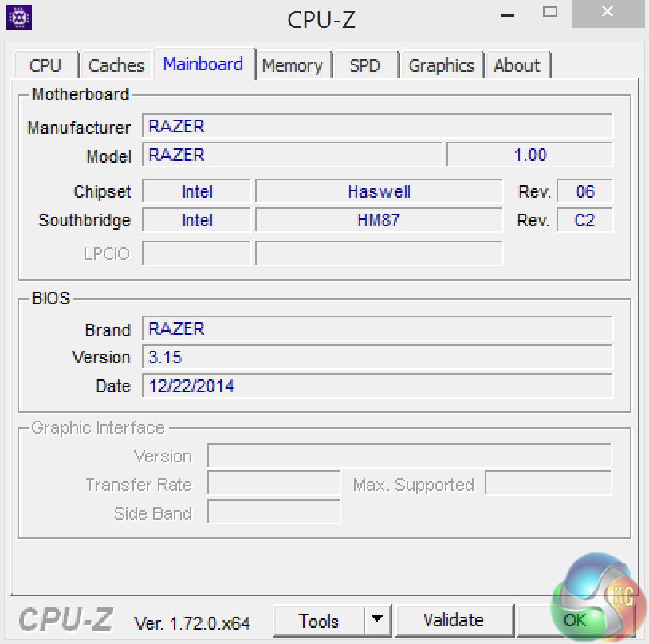Select the Haswell chipset value
Screen dimensions: 649x644
(380, 191)
